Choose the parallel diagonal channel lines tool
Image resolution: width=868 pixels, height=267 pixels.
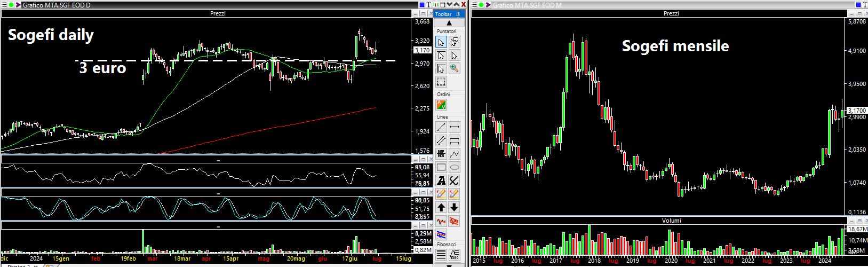click(441, 141)
